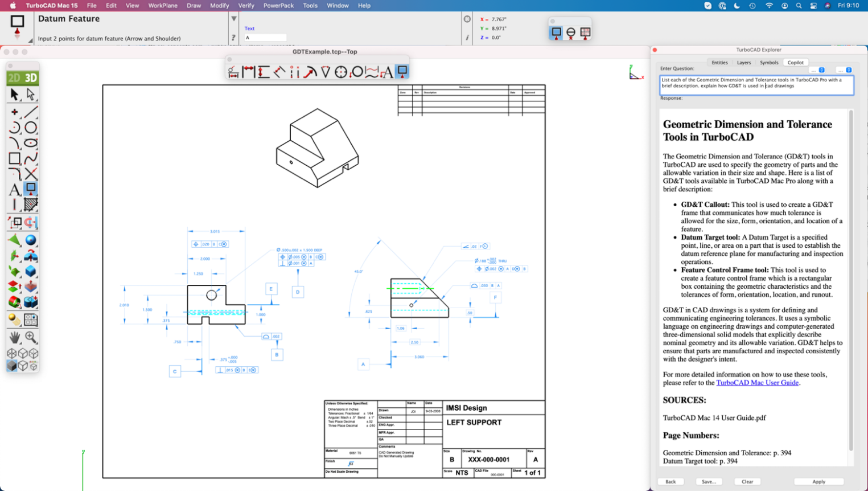868x491 pixels.
Task: Click the Clear button in Explorer
Action: coord(747,482)
